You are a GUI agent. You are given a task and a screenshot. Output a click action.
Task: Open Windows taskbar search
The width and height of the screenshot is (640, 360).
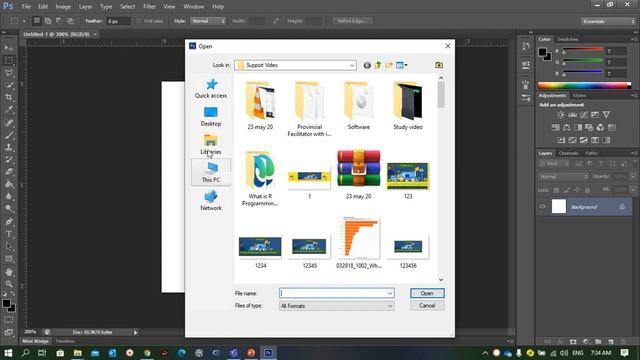[25, 353]
